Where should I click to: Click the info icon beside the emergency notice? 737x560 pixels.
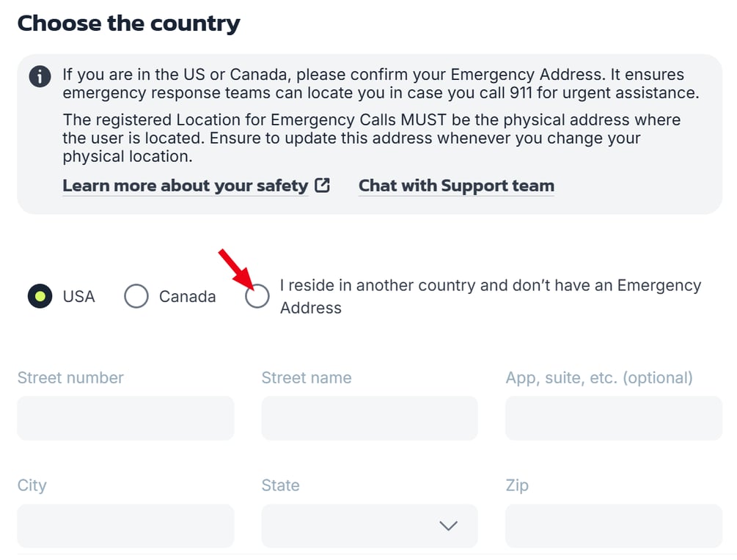pos(40,76)
